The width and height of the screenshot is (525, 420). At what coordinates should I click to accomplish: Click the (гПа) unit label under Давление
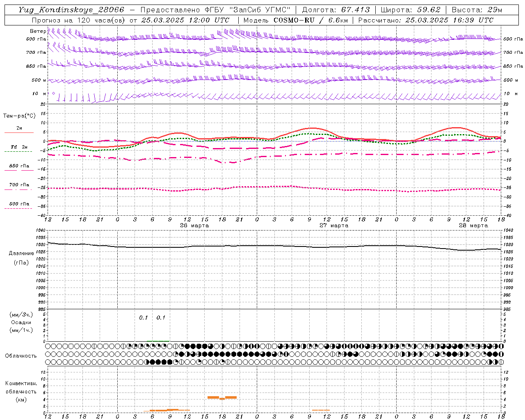pos(21,263)
